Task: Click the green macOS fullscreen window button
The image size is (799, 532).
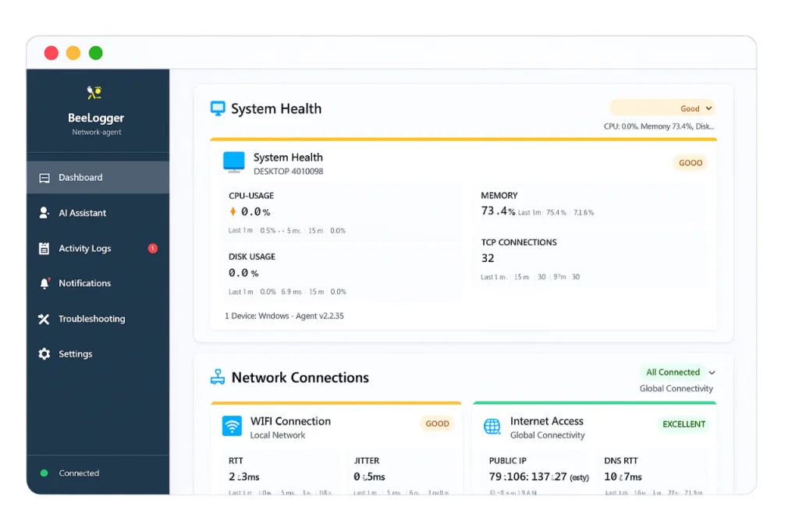Action: click(95, 53)
